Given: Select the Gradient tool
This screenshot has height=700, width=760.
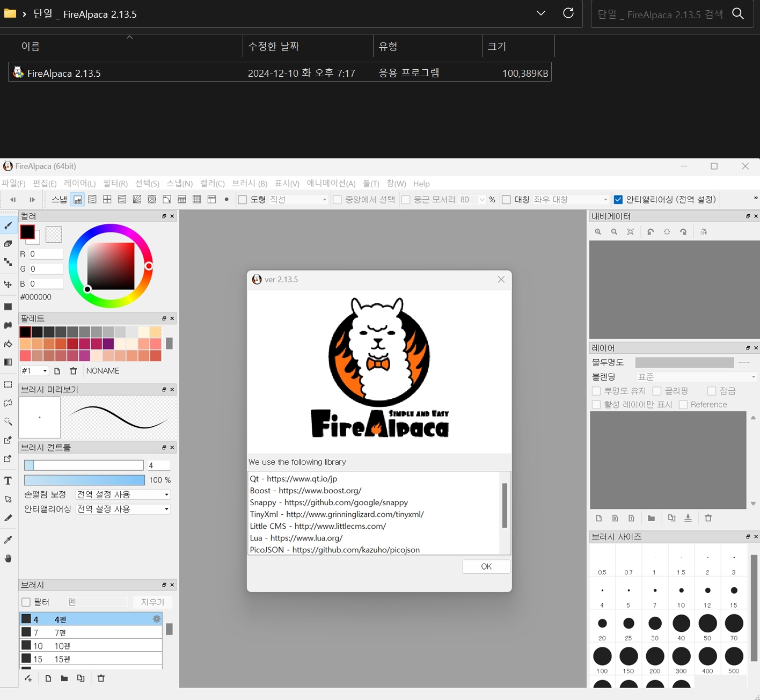Looking at the screenshot, I should (x=8, y=362).
